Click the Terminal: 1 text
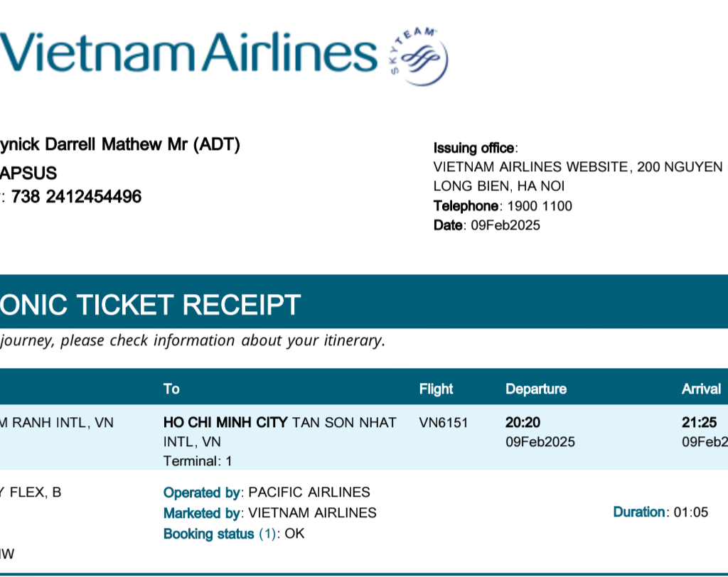The image size is (728, 577). [198, 460]
